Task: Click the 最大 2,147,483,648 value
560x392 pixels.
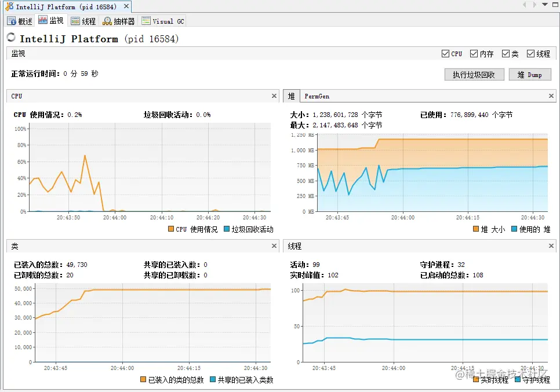Action: coord(335,125)
